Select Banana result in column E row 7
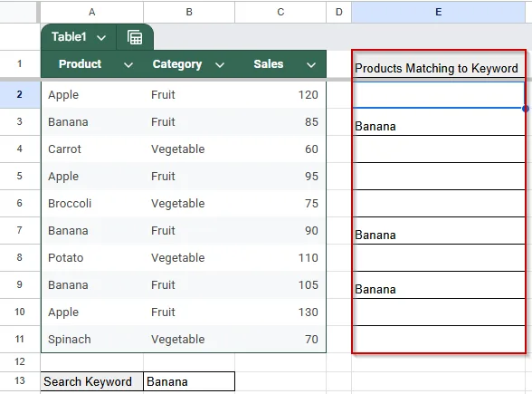Screen dimensions: 532x394 pyautogui.click(x=438, y=231)
